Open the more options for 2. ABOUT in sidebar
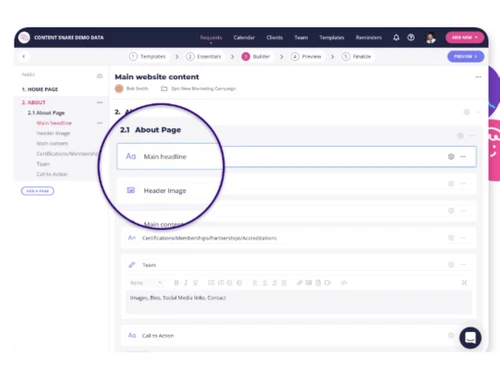The height and width of the screenshot is (375, 500). click(100, 102)
